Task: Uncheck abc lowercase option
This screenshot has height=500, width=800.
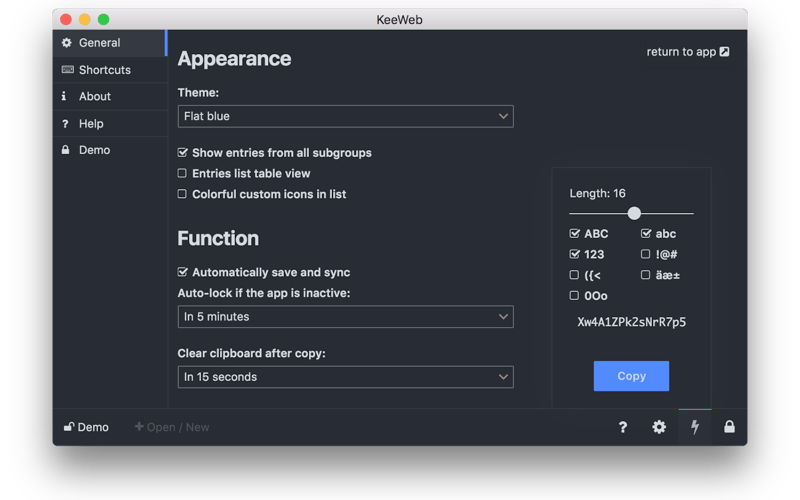Action: tap(646, 233)
